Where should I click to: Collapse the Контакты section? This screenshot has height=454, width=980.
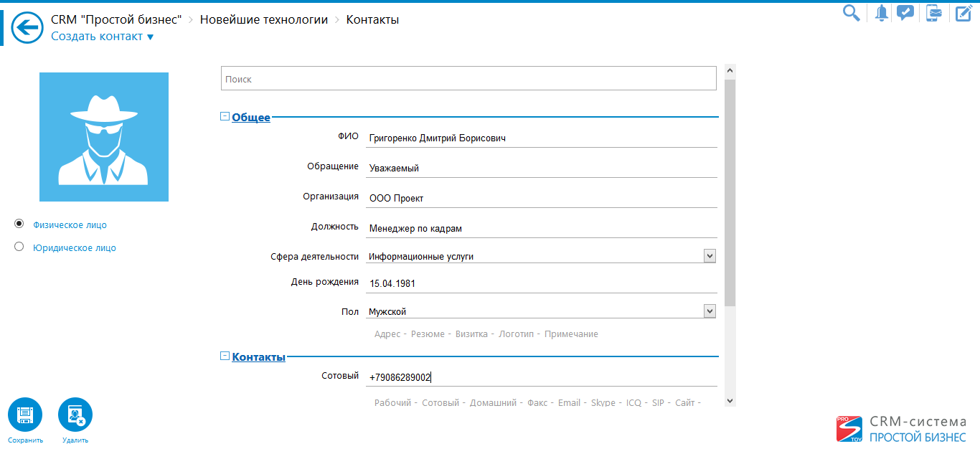(225, 355)
